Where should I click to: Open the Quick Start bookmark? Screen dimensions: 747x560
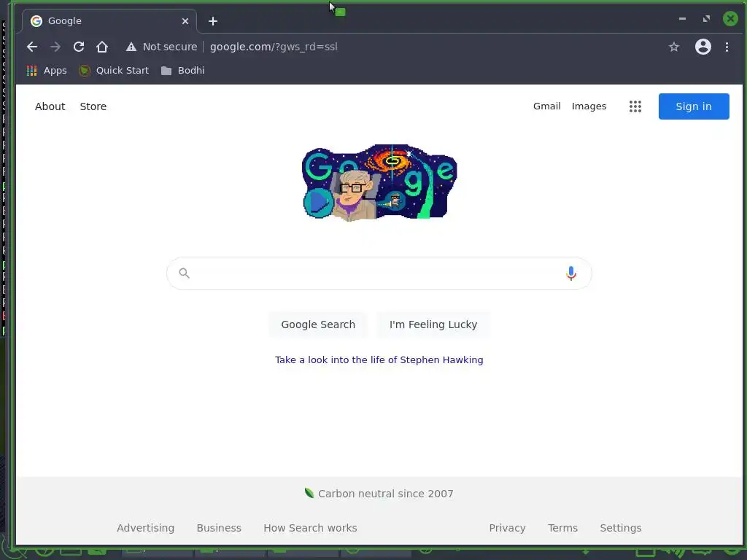[x=114, y=71]
